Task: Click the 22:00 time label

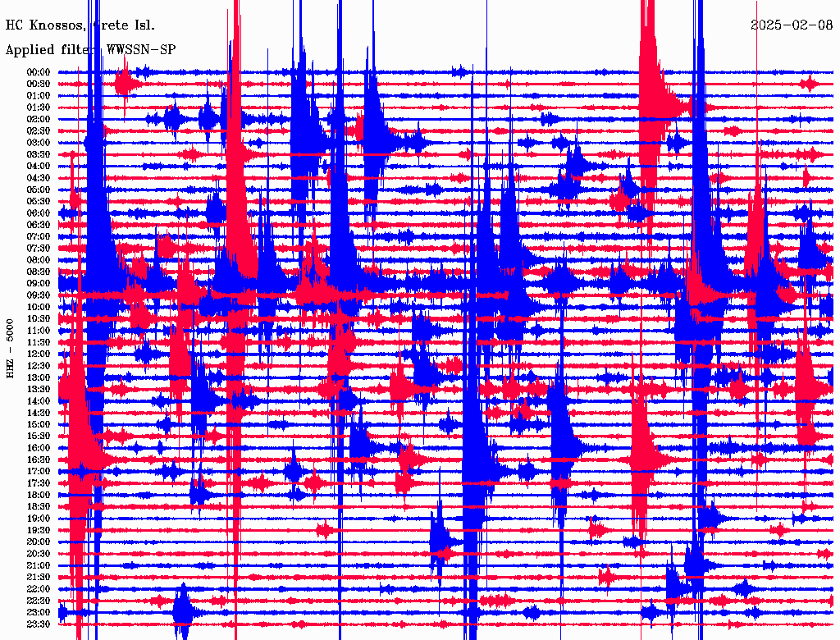Action: tap(39, 589)
